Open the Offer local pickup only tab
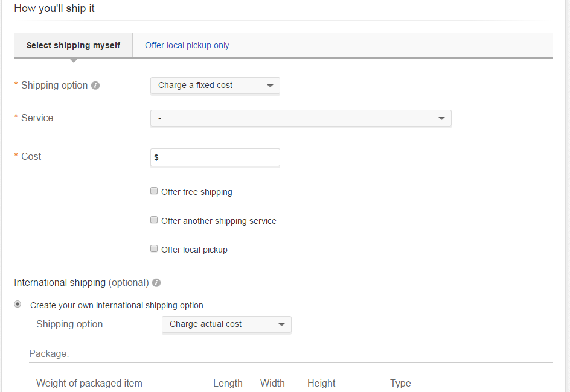The height and width of the screenshot is (392, 570). 187,45
